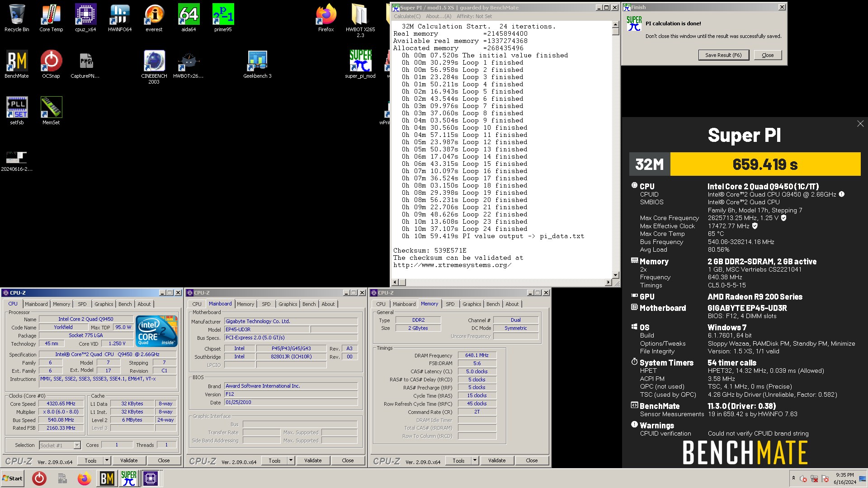This screenshot has height=488, width=868.
Task: Click Save Result (F6) button
Action: tap(723, 55)
